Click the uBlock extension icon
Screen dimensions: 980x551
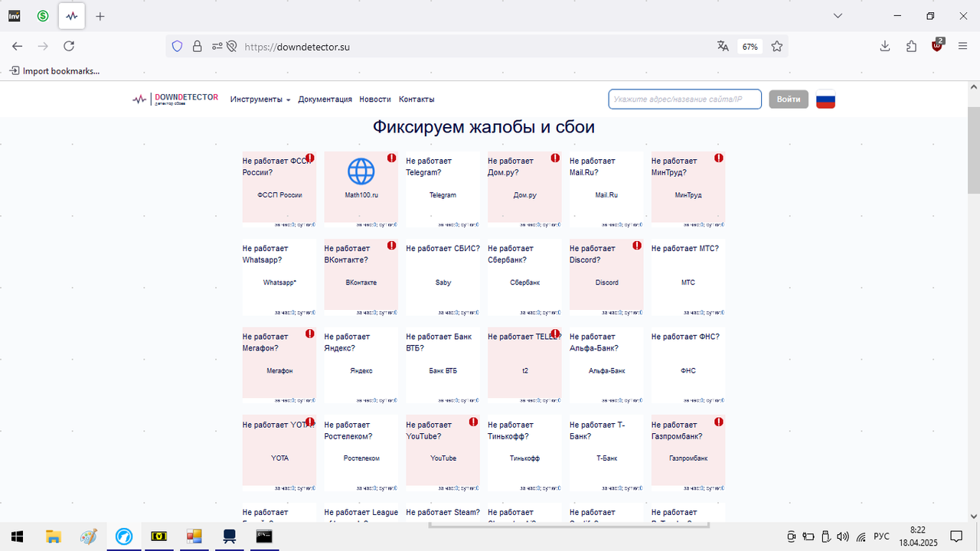937,45
